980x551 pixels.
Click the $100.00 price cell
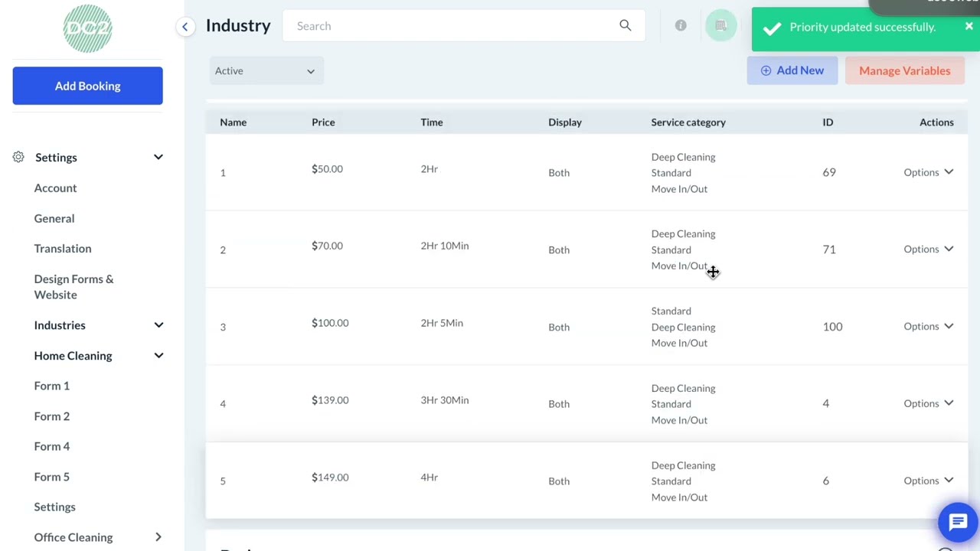[330, 324]
